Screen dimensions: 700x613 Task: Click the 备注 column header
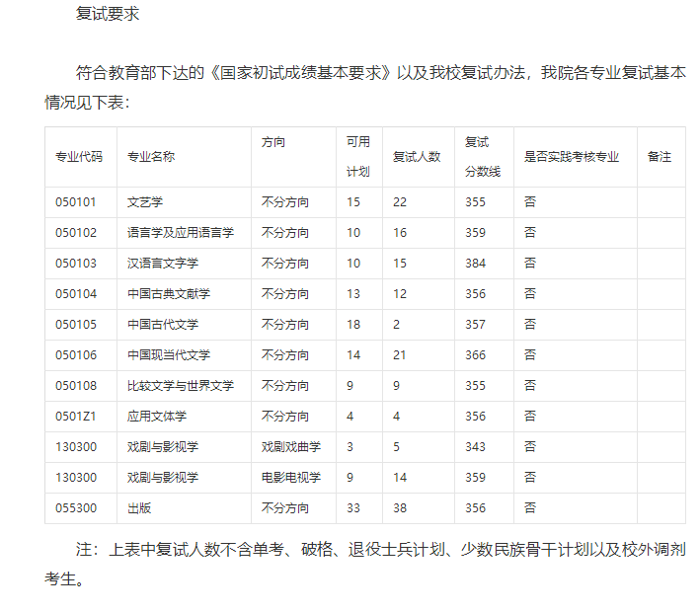point(660,157)
